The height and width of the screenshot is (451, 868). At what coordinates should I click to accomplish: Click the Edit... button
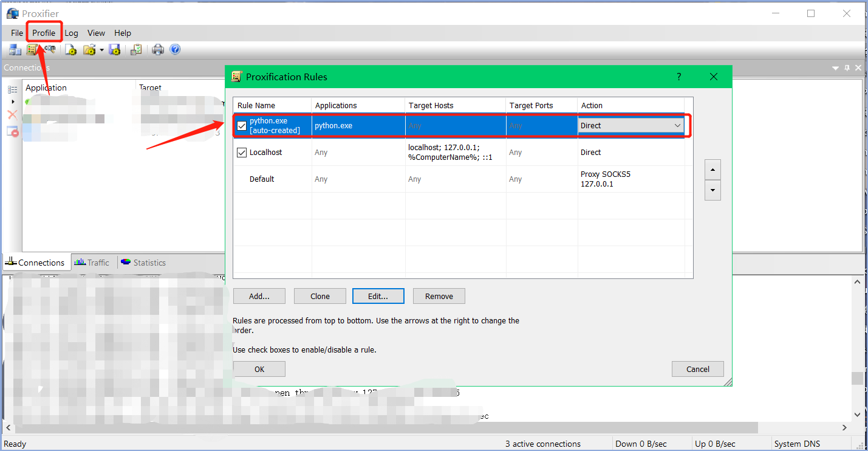(x=378, y=296)
